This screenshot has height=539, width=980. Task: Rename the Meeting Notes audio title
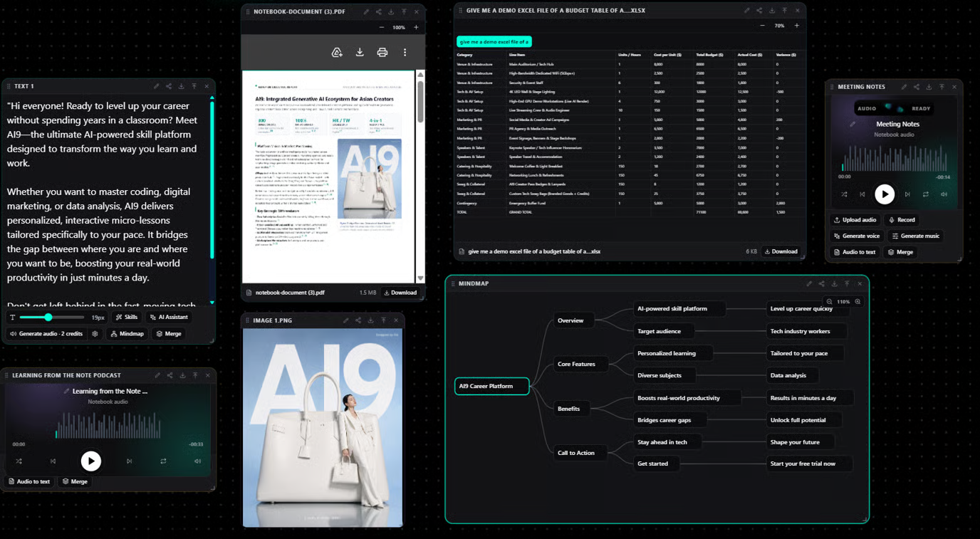coord(853,124)
